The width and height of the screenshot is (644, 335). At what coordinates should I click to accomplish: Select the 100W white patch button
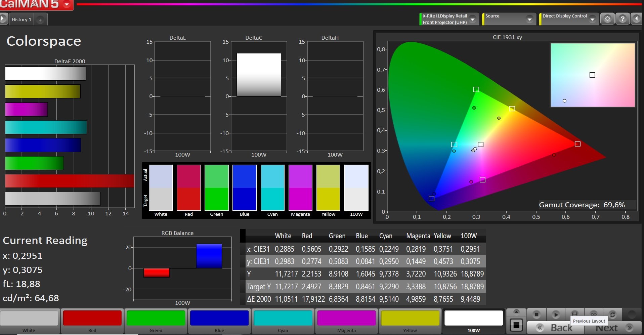tap(474, 322)
